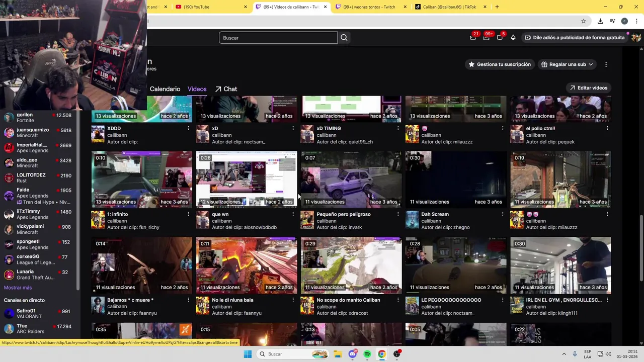Open the Chat popout tab
Screen dimensions: 644x362
pos(226,89)
